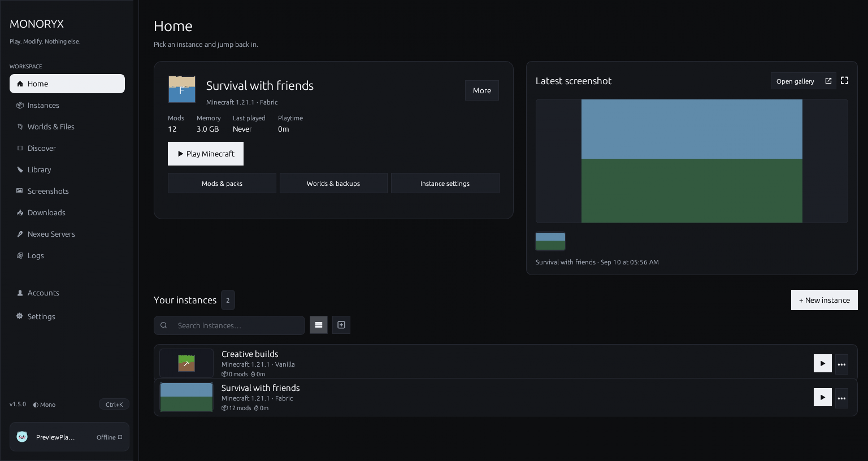Open Nexeu Servers page
868x461 pixels.
67,234
